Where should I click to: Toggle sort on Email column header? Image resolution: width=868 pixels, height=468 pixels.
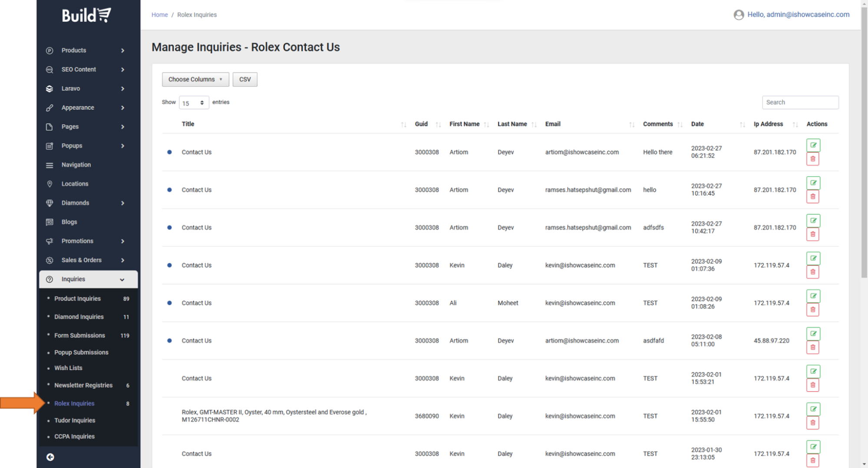tap(552, 124)
